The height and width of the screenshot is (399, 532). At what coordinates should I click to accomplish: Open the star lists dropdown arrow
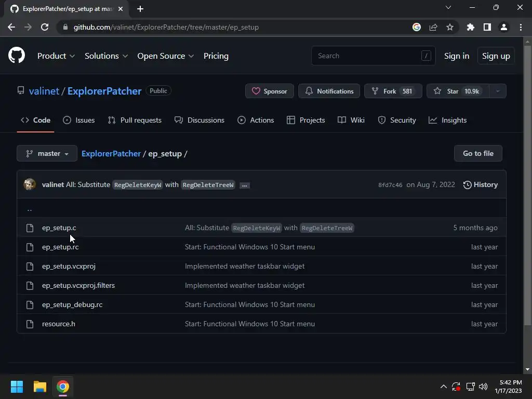point(498,91)
